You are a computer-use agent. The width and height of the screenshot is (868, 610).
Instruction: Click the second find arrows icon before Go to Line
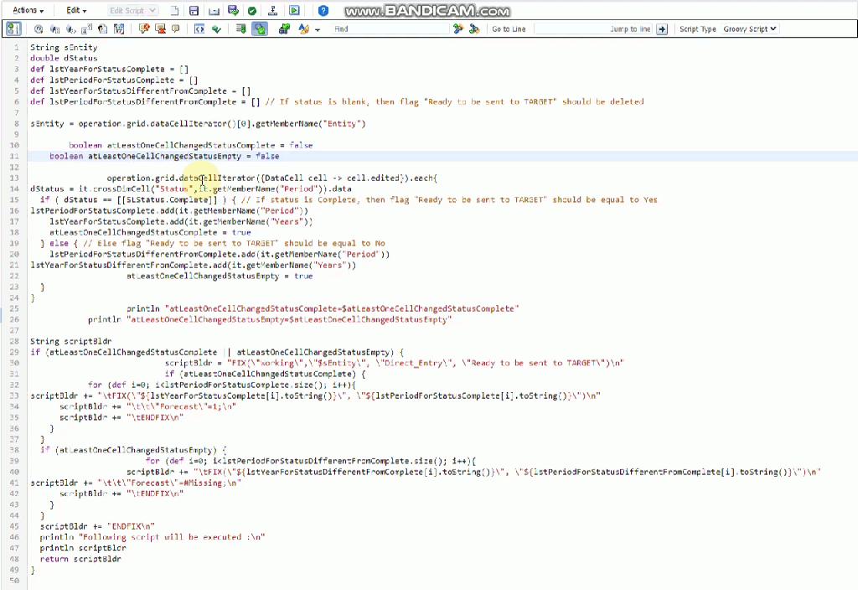pos(474,28)
